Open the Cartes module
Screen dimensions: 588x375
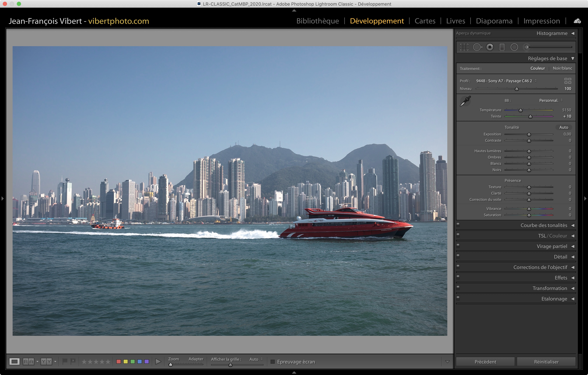(425, 21)
